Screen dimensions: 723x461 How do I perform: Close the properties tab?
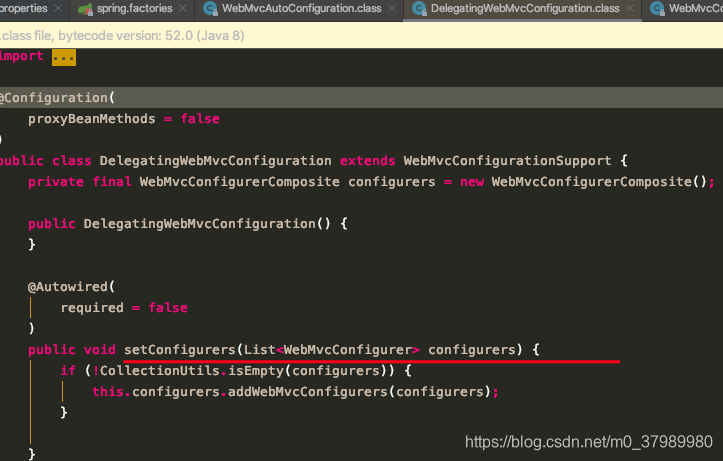58,8
